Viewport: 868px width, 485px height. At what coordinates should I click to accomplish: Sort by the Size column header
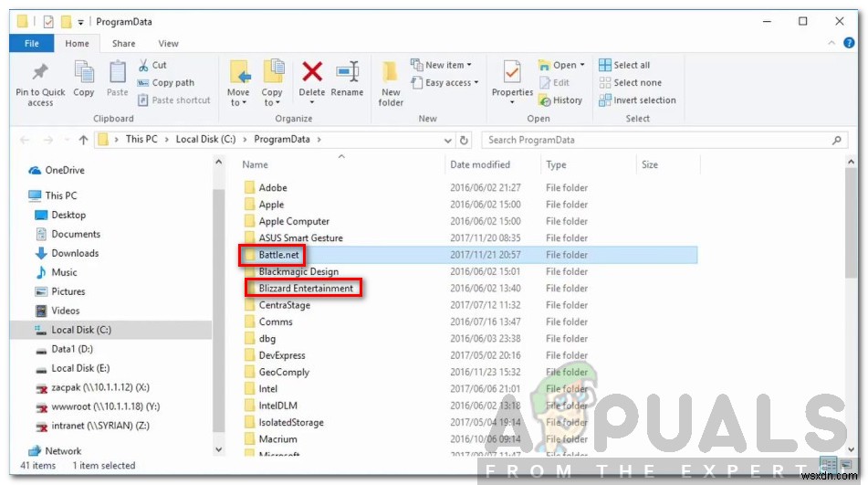pyautogui.click(x=649, y=164)
